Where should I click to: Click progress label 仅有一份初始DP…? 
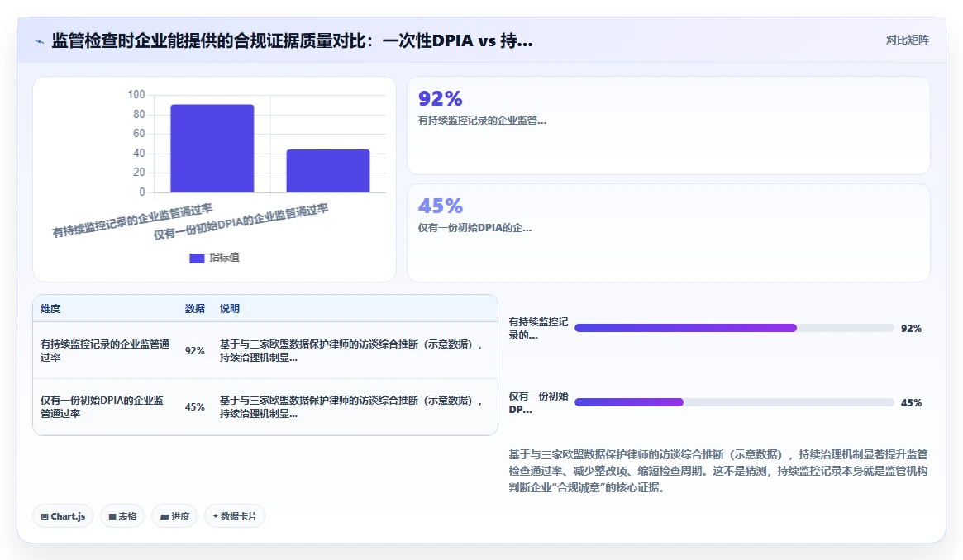pyautogui.click(x=539, y=402)
